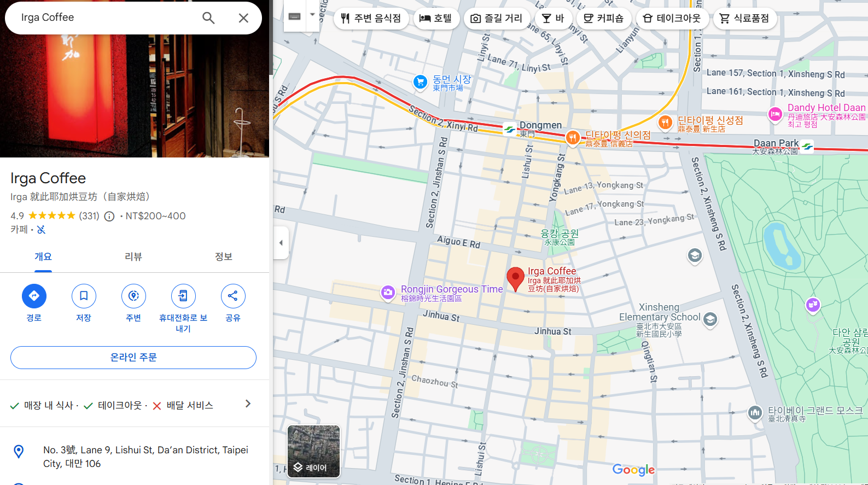Click the address location pin icon
The width and height of the screenshot is (868, 485).
19,452
